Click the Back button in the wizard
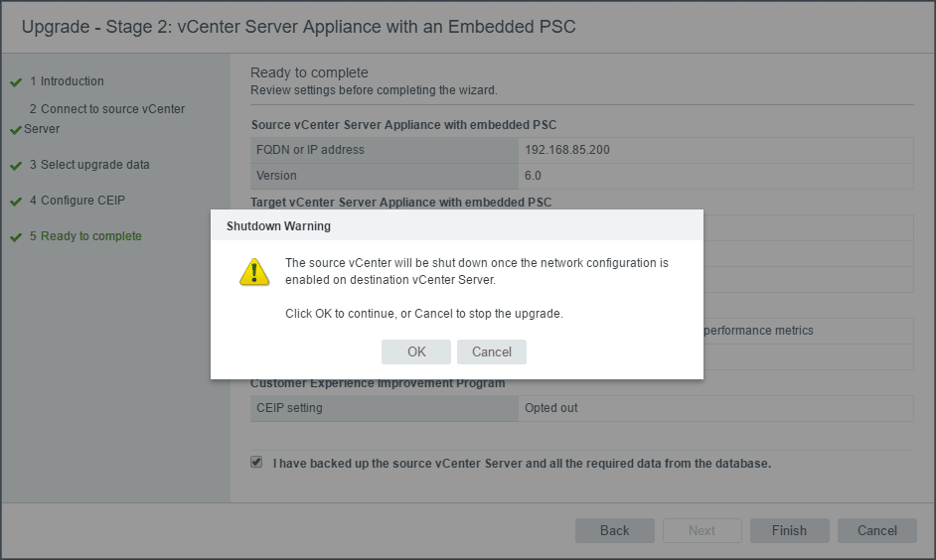 tap(614, 530)
